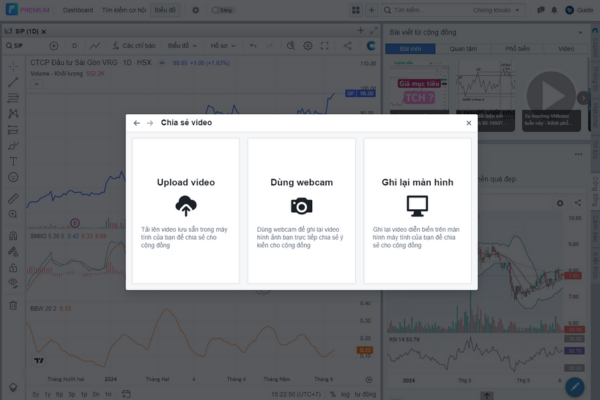Expand the Chứng khoán dropdown
Screen dimensions: 600x400
click(x=496, y=10)
